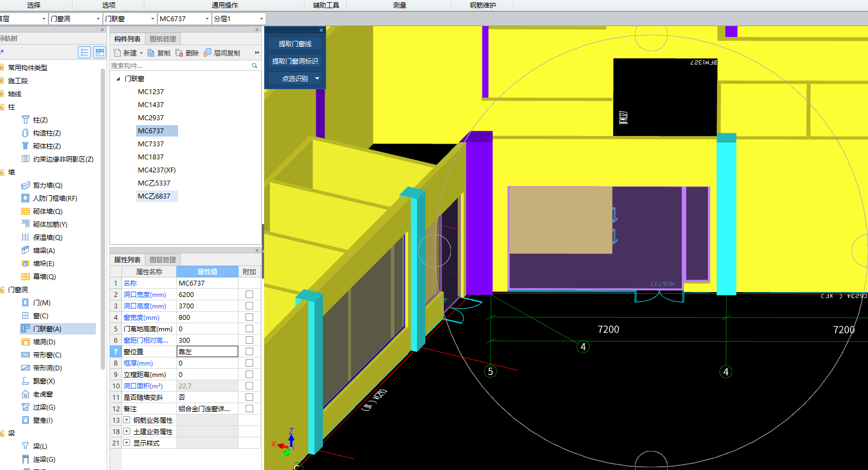
Task: Open the 分层1 layer dropdown
Action: coord(261,18)
